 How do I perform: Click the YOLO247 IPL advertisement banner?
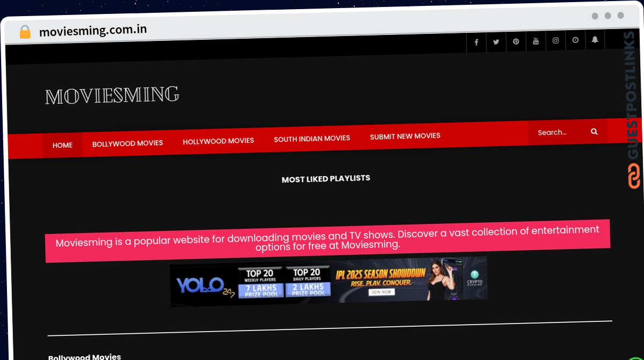click(329, 282)
